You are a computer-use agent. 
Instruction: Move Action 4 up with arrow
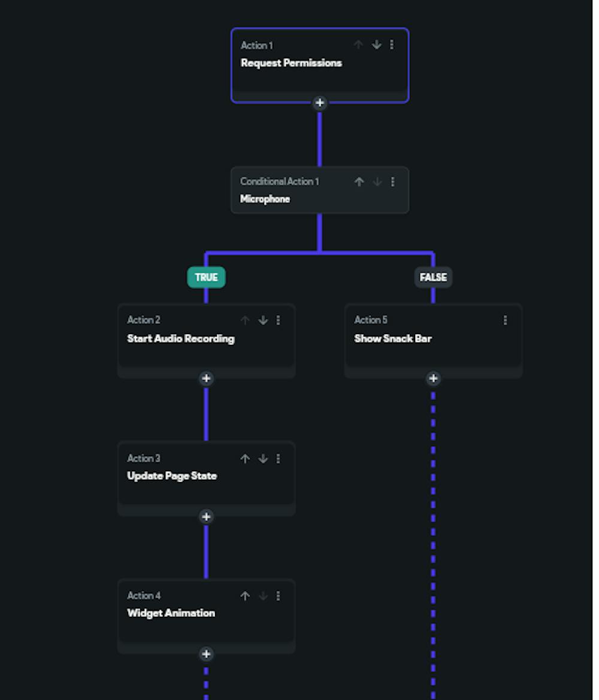coord(245,596)
